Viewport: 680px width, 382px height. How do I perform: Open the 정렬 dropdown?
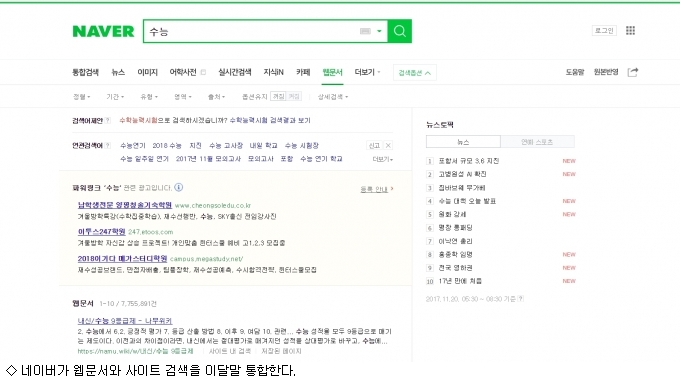82,97
